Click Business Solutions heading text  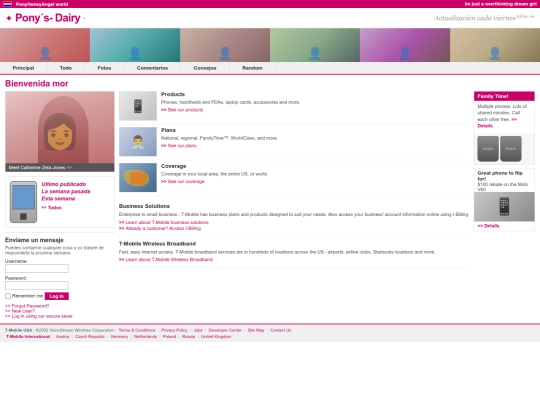(x=144, y=206)
